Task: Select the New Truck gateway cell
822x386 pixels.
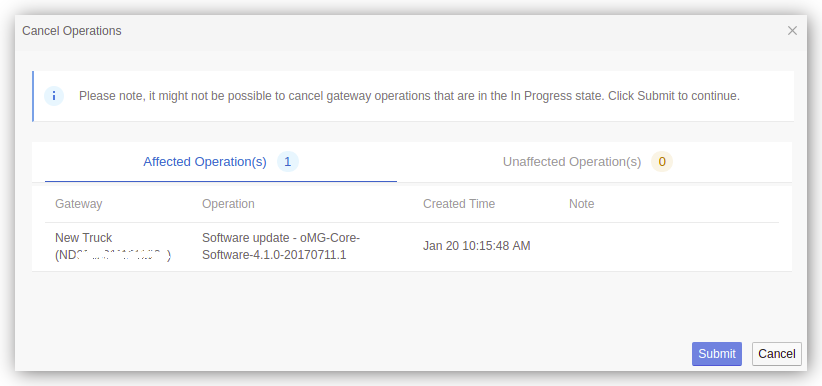Action: pyautogui.click(x=113, y=246)
